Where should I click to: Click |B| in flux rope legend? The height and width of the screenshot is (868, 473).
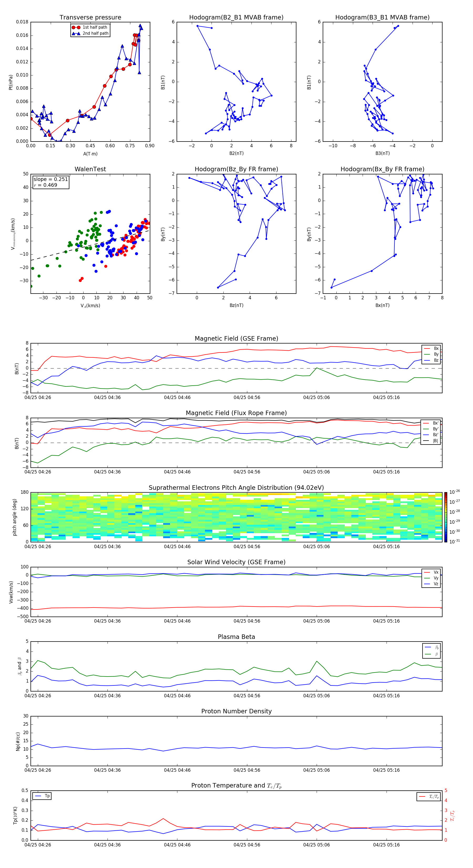(431, 441)
